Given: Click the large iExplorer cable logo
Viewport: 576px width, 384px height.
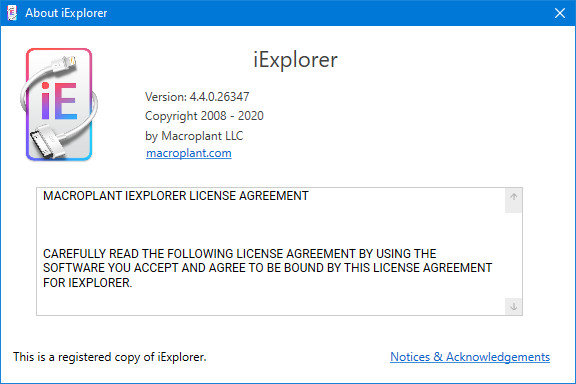Looking at the screenshot, I should 59,104.
